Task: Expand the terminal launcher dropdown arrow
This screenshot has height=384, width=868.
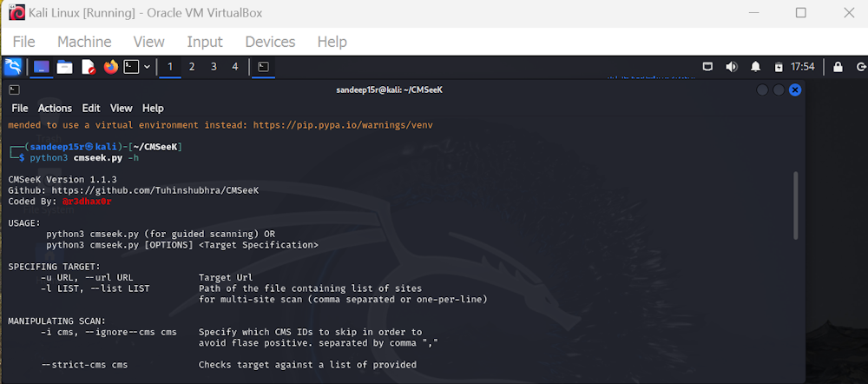Action: point(147,67)
